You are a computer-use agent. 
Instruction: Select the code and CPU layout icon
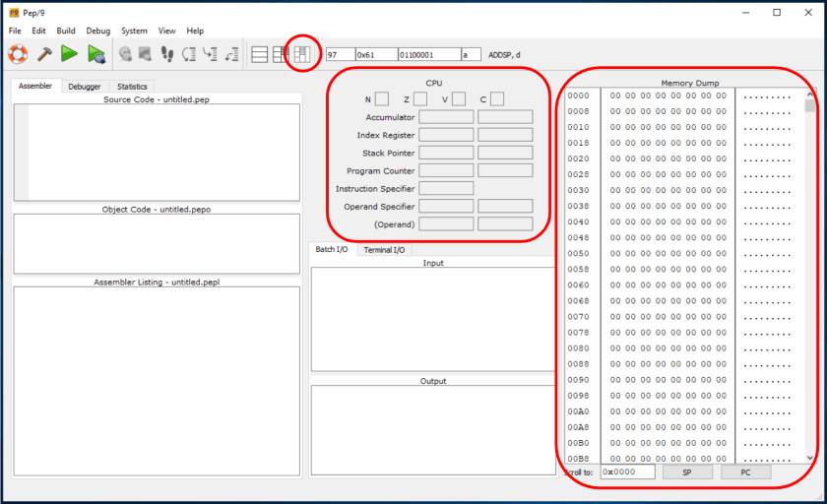281,54
